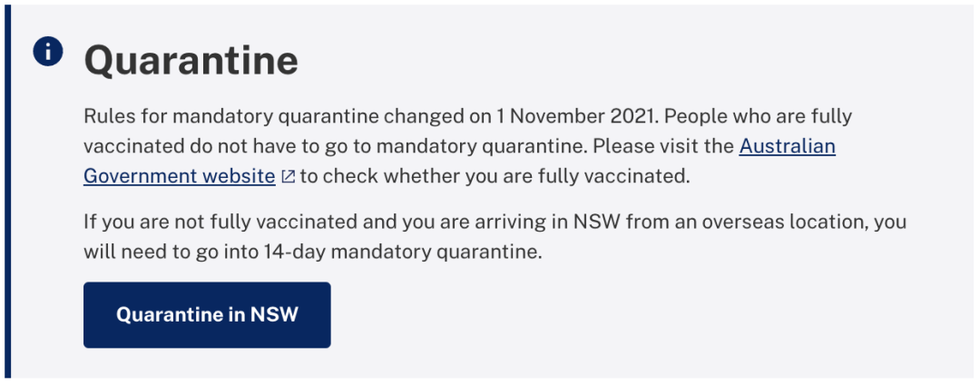Click the blue information circle icon
The image size is (980, 386).
click(48, 51)
